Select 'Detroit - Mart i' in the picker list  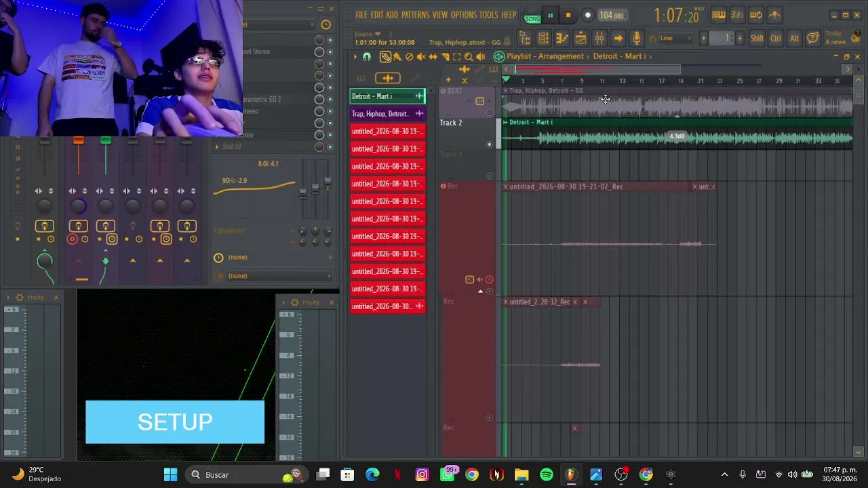click(x=388, y=96)
